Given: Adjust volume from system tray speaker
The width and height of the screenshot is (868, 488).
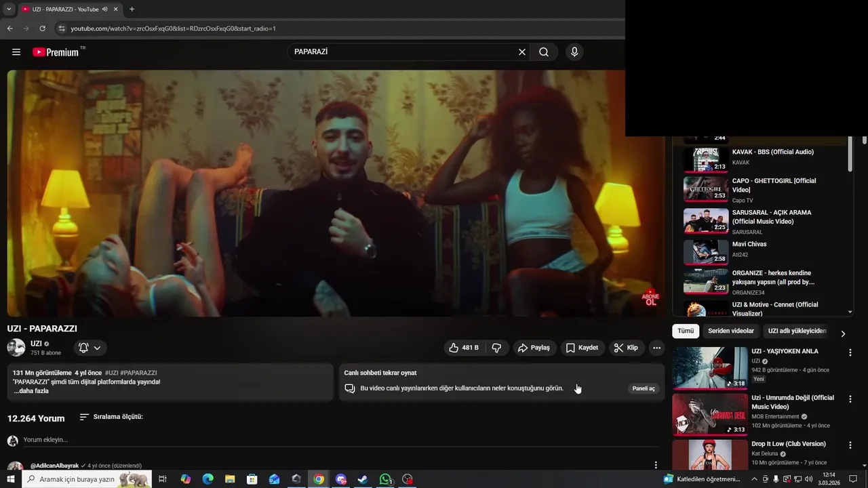Looking at the screenshot, I should click(x=808, y=479).
